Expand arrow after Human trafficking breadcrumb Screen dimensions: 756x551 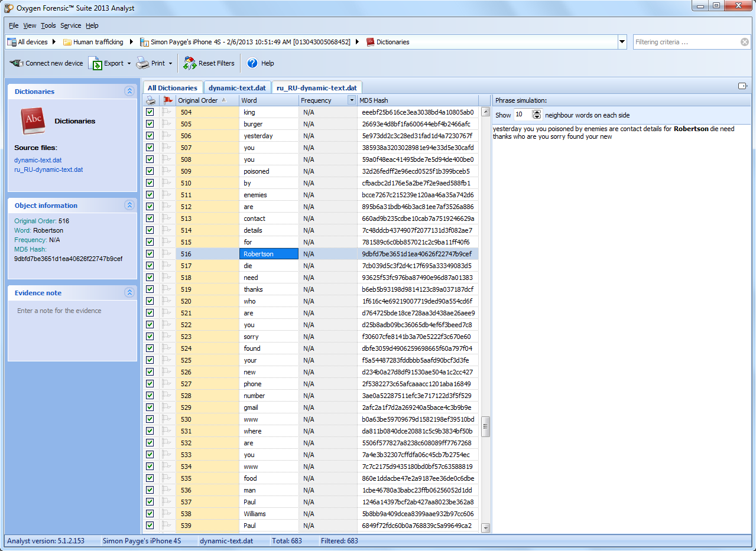[131, 42]
